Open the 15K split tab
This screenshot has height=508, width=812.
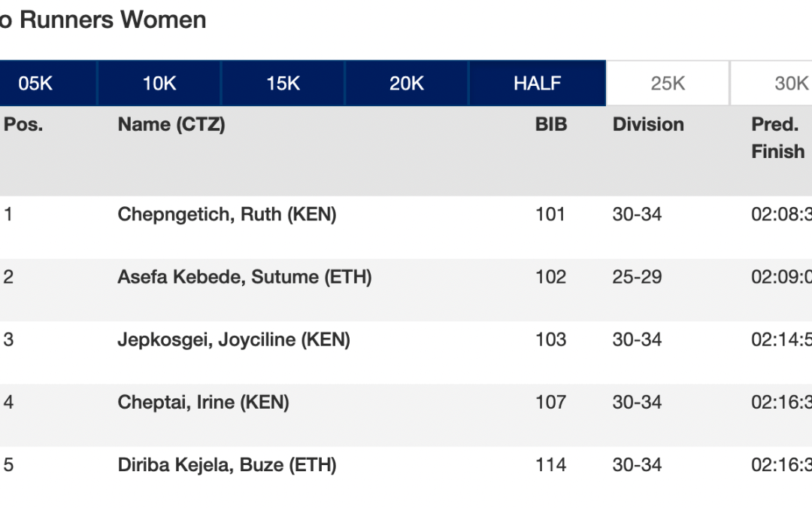click(x=283, y=84)
